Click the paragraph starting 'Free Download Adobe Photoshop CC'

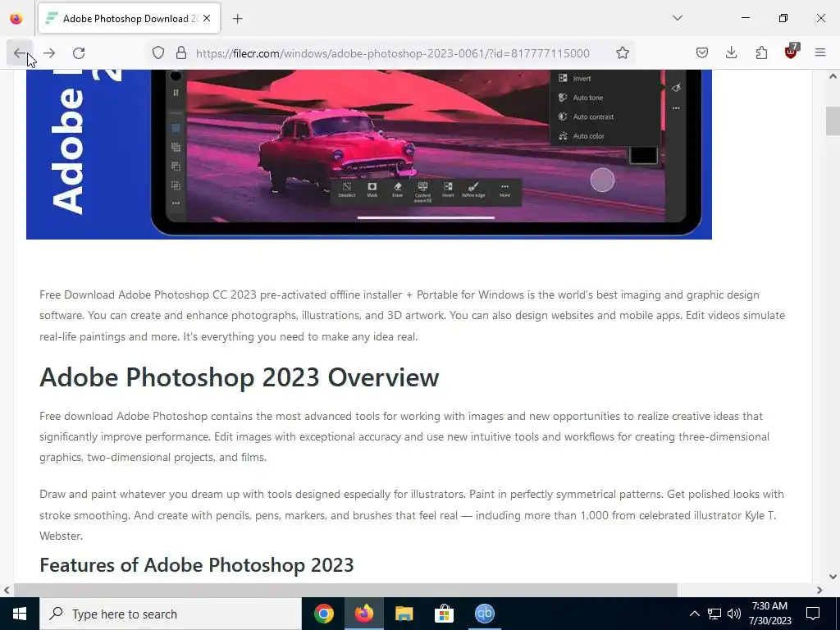coord(413,316)
